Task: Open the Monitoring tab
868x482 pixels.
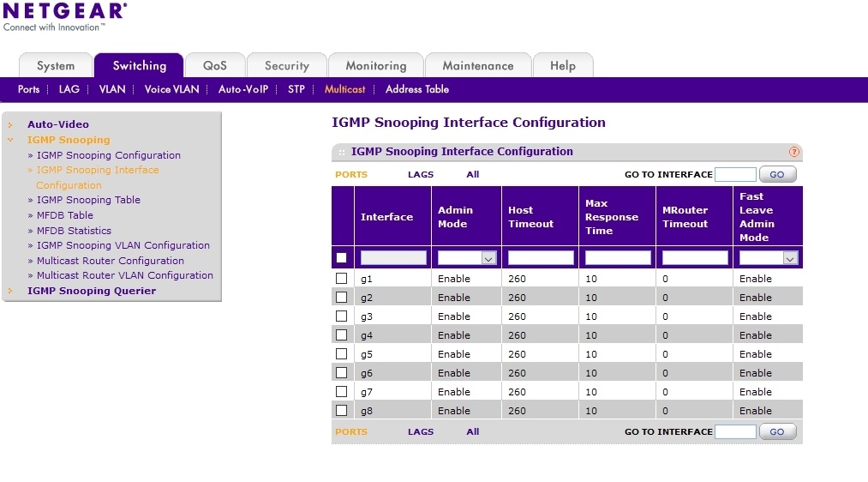Action: 376,65
